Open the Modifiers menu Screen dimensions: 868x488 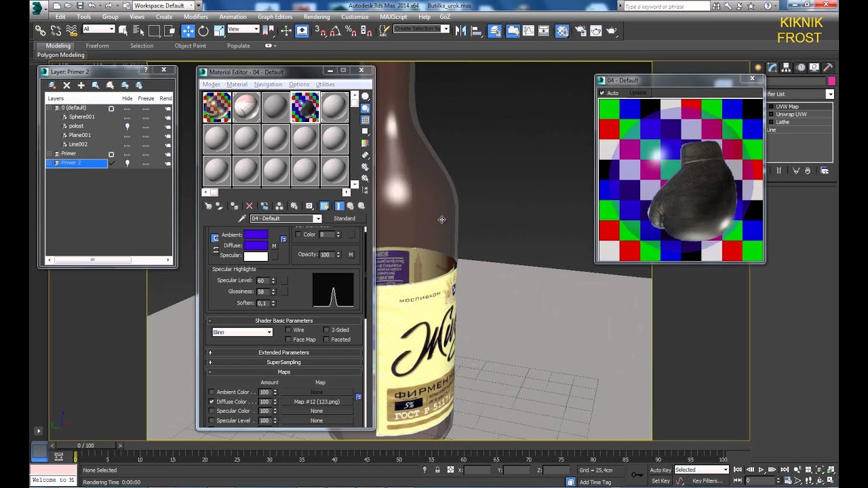pos(196,16)
